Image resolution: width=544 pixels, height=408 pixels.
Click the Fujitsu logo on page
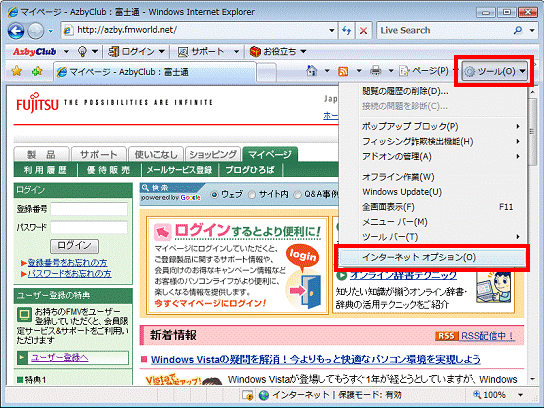[x=37, y=102]
